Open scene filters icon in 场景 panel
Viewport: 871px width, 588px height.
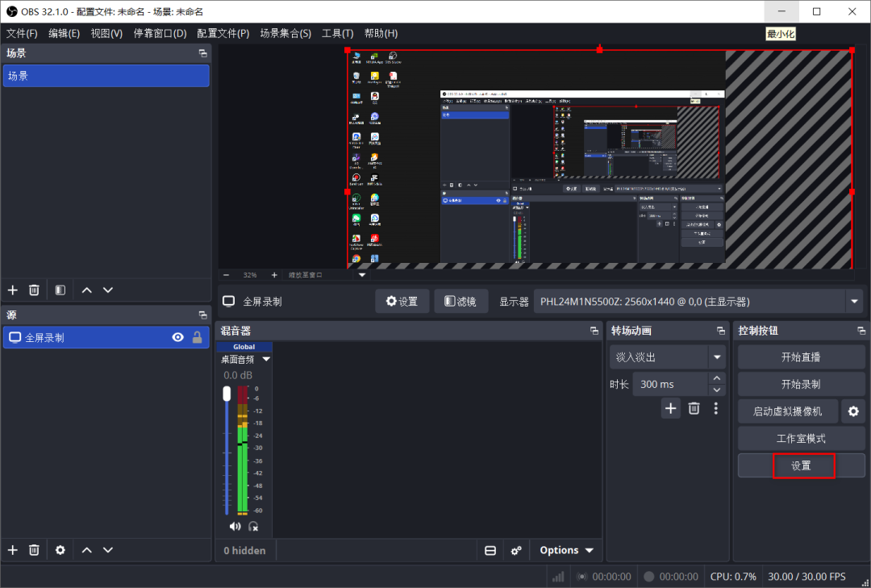60,290
